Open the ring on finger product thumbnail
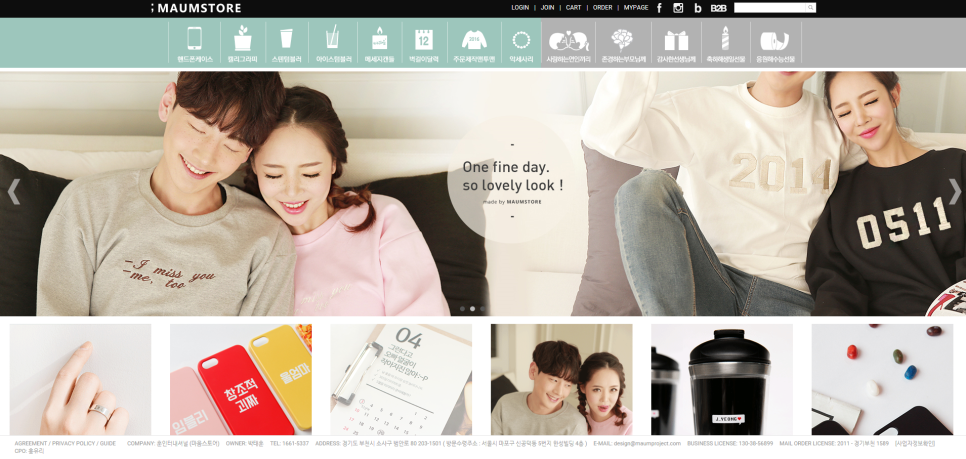The height and width of the screenshot is (459, 966). point(80,380)
